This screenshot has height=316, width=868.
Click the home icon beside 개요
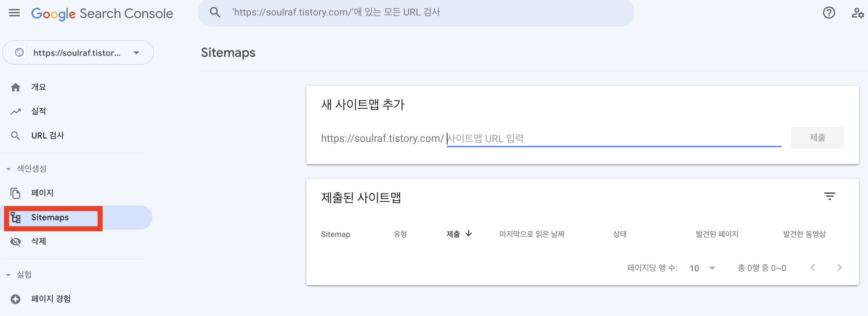pos(15,87)
